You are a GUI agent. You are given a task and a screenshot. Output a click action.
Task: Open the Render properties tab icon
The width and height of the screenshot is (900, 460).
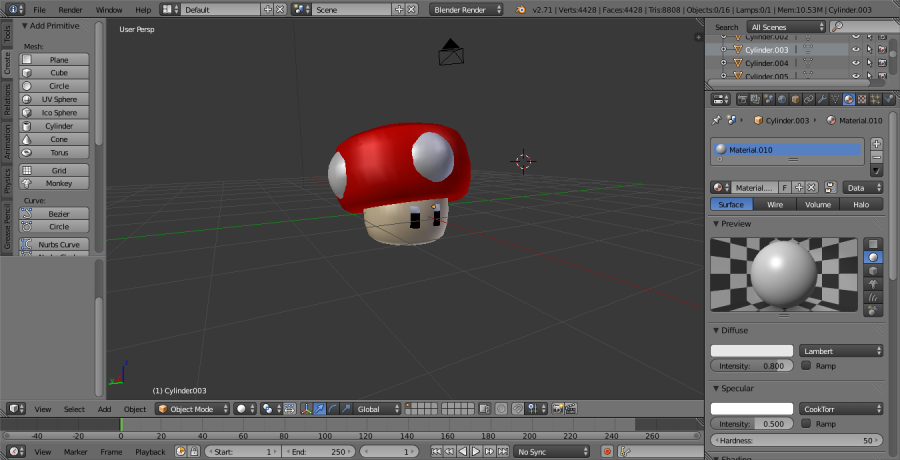[x=743, y=99]
